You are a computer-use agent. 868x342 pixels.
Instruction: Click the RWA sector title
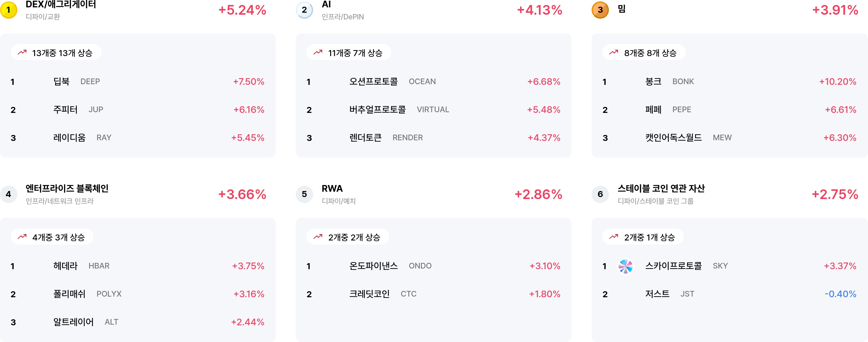coord(332,188)
